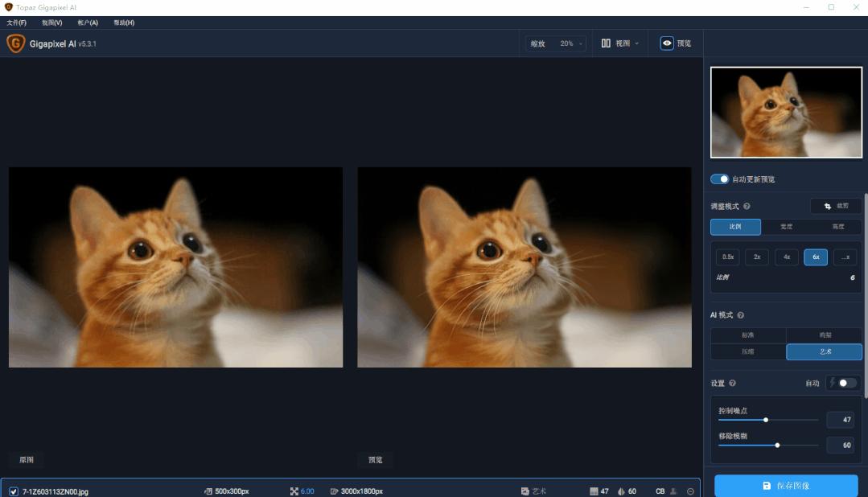Uncheck the 7-1Z603113ZN00.jpg file checkbox

[x=14, y=491]
